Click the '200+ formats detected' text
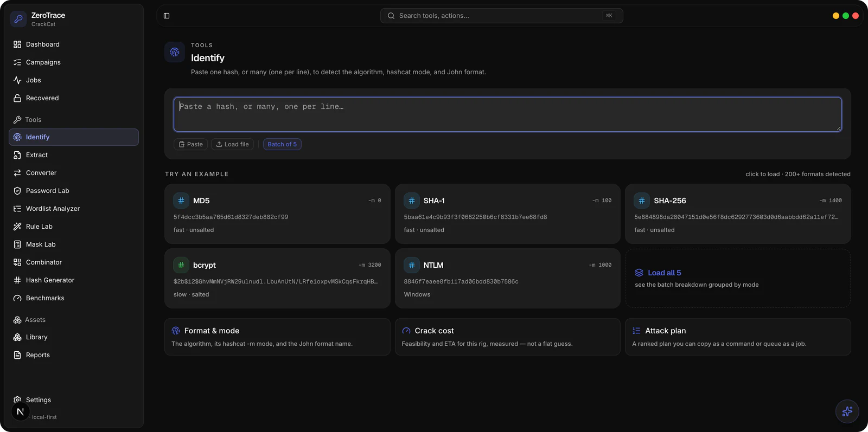 tap(818, 174)
